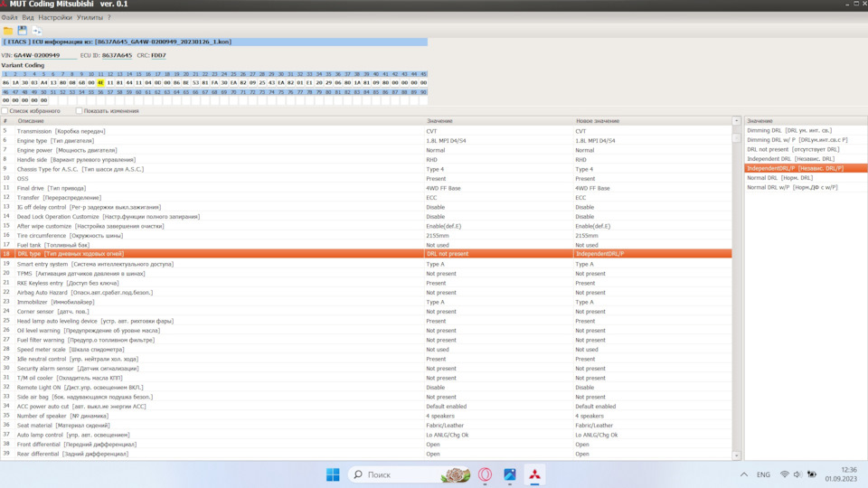
Task: Open file with the folder toolbar icon
Action: pos(8,31)
